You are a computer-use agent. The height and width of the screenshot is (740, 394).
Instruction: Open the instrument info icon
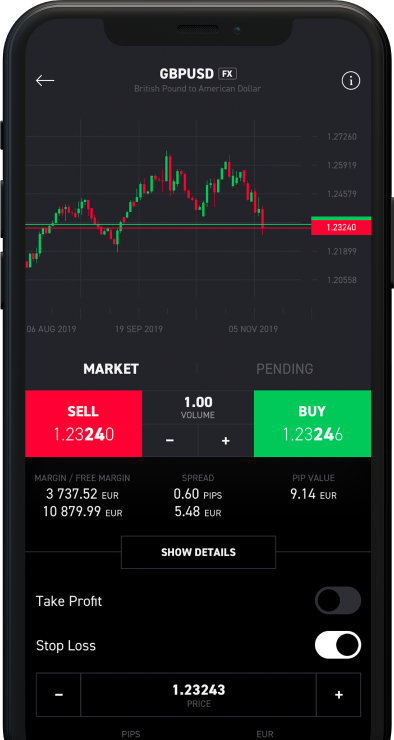pyautogui.click(x=351, y=81)
